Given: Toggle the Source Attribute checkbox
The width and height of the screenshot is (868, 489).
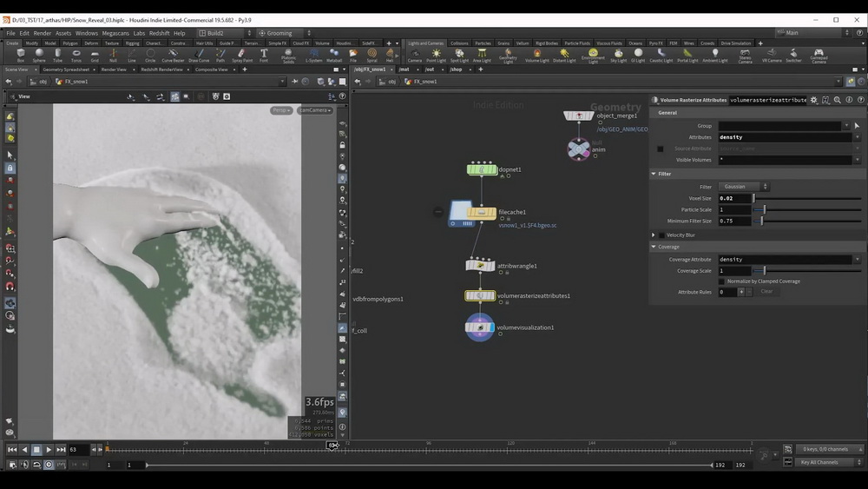Looking at the screenshot, I should coord(660,149).
